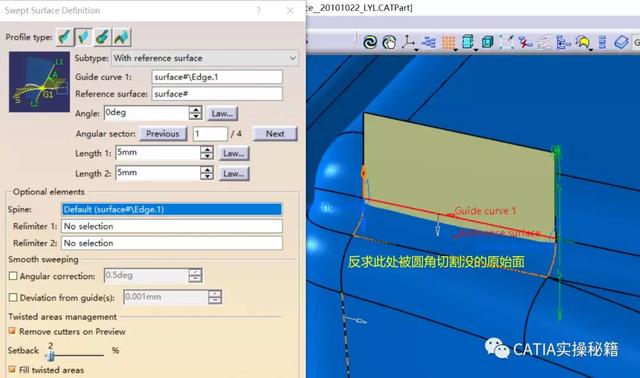
Task: Click the blue stacked-list toolbar icon
Action: click(x=602, y=42)
